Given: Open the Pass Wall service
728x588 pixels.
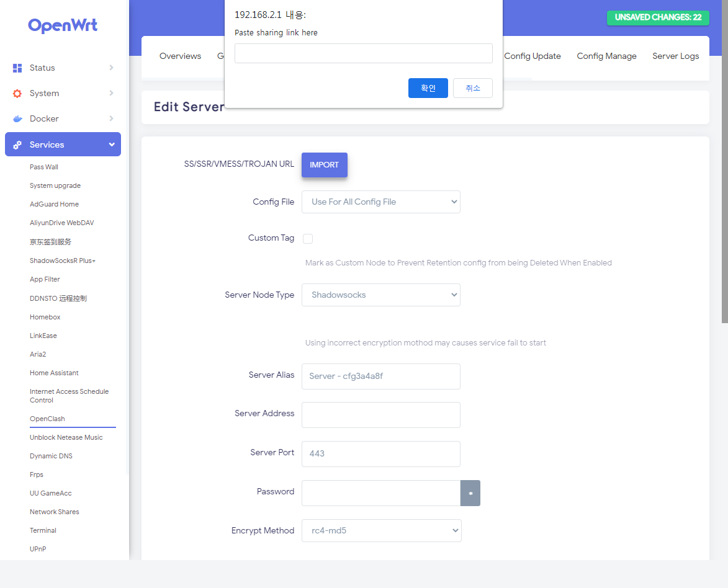Looking at the screenshot, I should (44, 167).
